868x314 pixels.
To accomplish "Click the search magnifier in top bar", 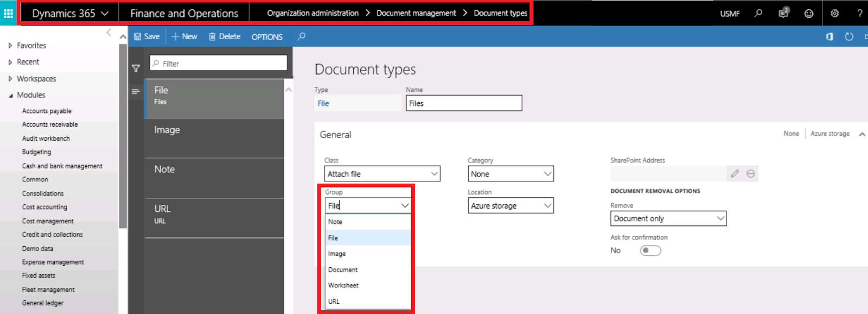I will click(x=758, y=13).
